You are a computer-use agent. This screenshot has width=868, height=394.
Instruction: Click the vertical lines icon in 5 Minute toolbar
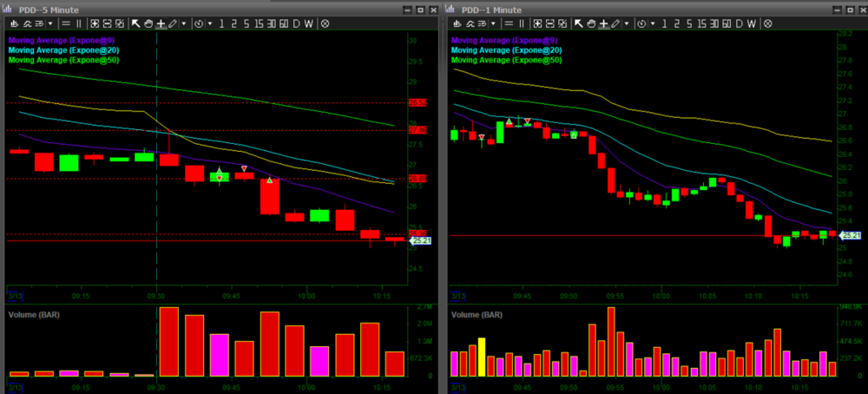[x=80, y=23]
